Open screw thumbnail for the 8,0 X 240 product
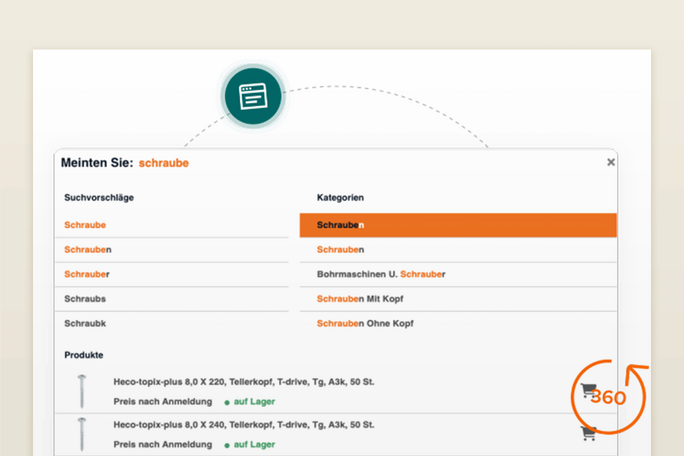 click(82, 434)
